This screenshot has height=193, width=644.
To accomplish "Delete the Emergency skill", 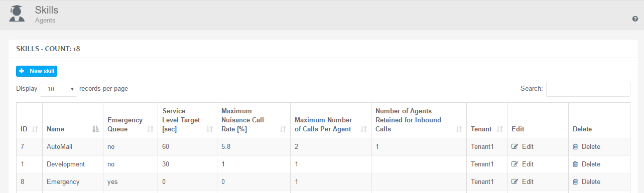I will click(x=586, y=182).
